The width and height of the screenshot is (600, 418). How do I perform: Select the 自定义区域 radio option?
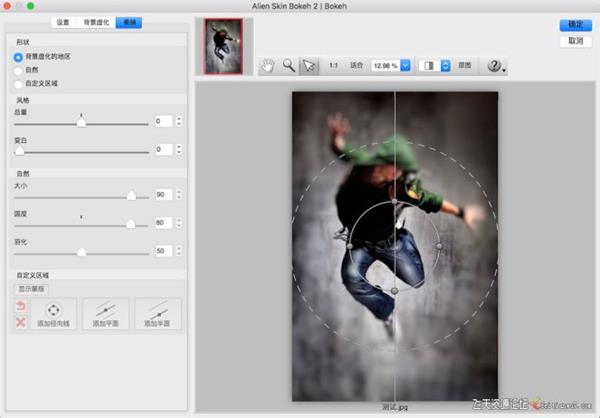19,85
